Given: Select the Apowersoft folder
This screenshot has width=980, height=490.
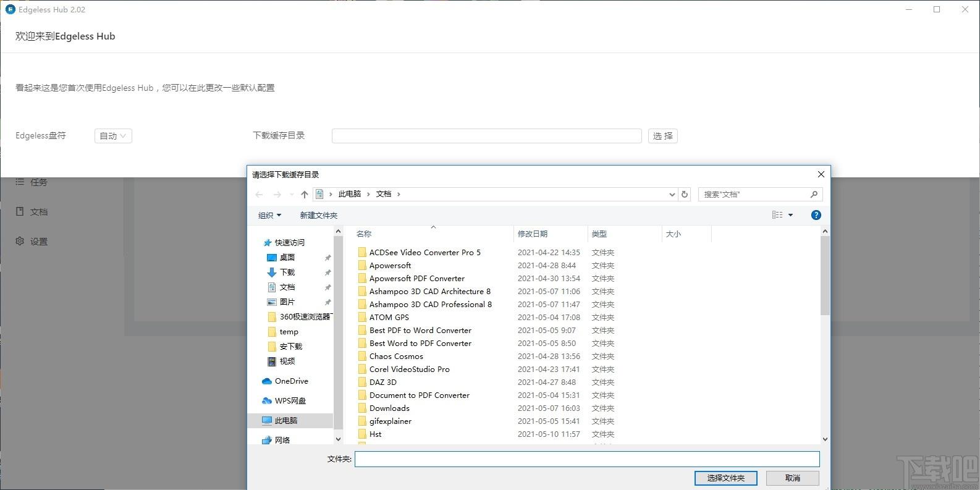Looking at the screenshot, I should [x=390, y=265].
